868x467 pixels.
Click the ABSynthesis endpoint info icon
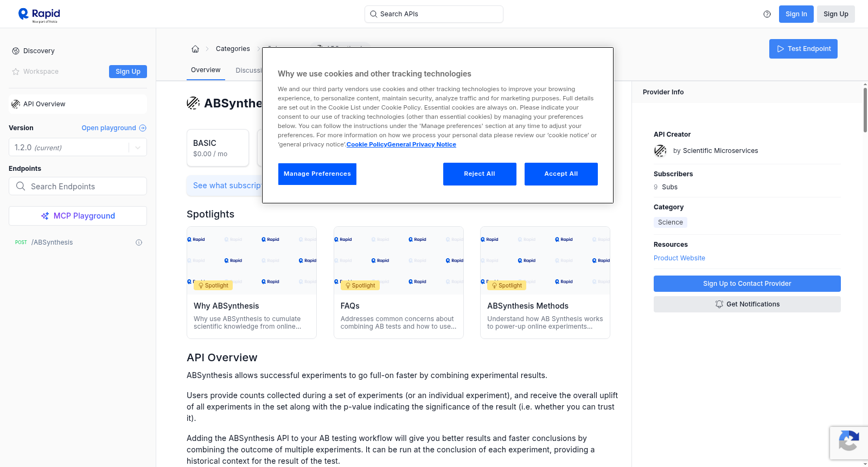click(x=139, y=242)
